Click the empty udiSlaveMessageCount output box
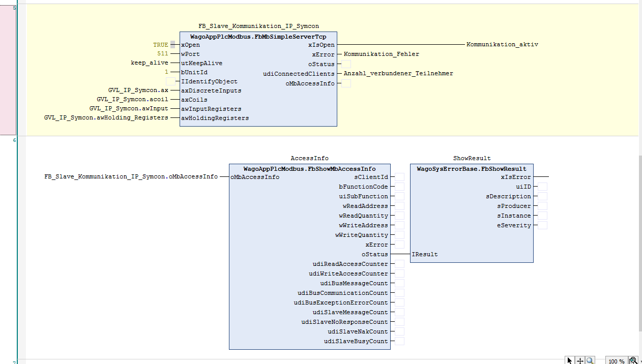The width and height of the screenshot is (642, 364). point(399,312)
